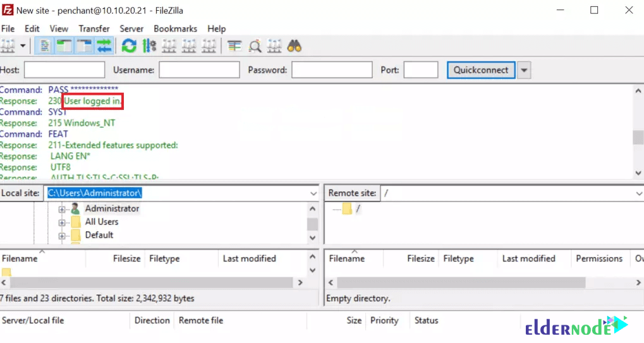Select the remote root folder /

point(358,209)
